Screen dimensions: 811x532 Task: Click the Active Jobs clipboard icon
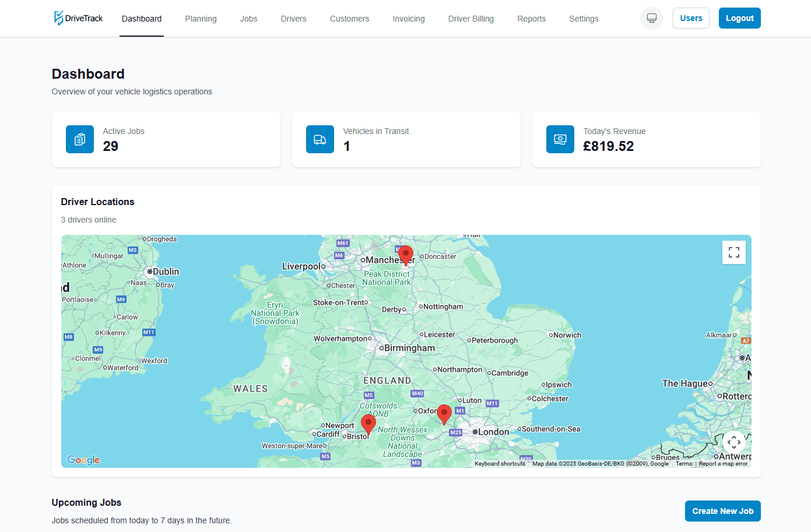pos(80,139)
